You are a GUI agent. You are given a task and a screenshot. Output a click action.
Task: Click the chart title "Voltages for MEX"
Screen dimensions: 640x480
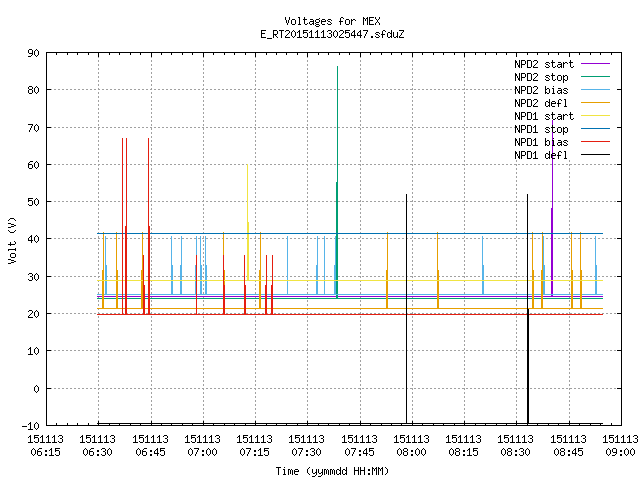(332, 21)
